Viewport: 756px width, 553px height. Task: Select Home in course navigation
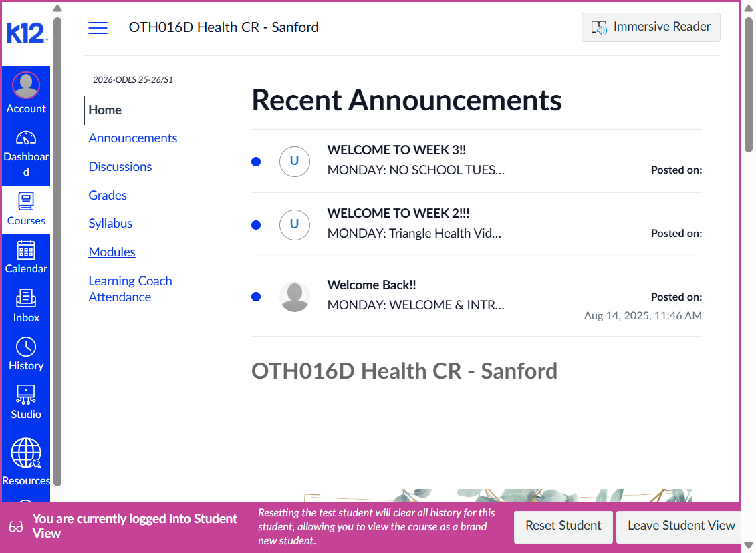105,110
